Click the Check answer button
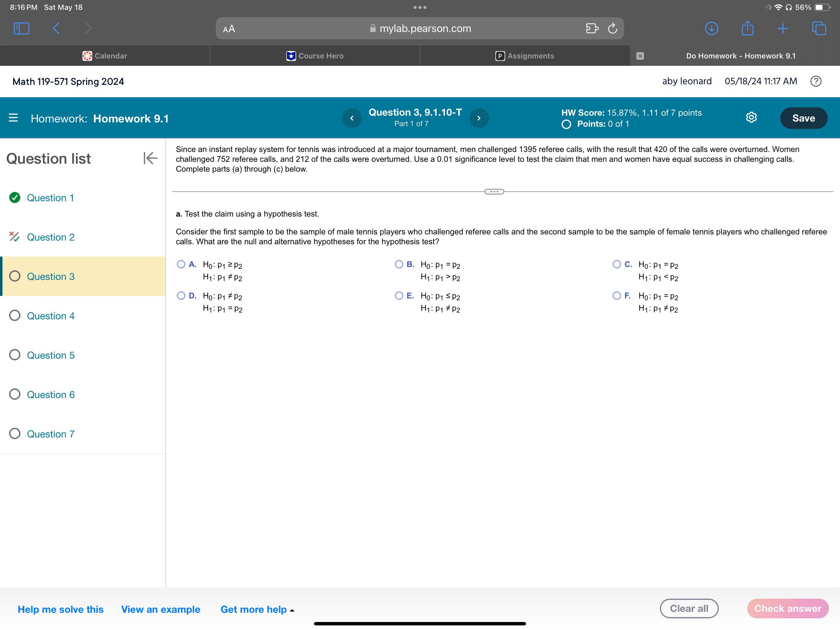 pos(788,608)
